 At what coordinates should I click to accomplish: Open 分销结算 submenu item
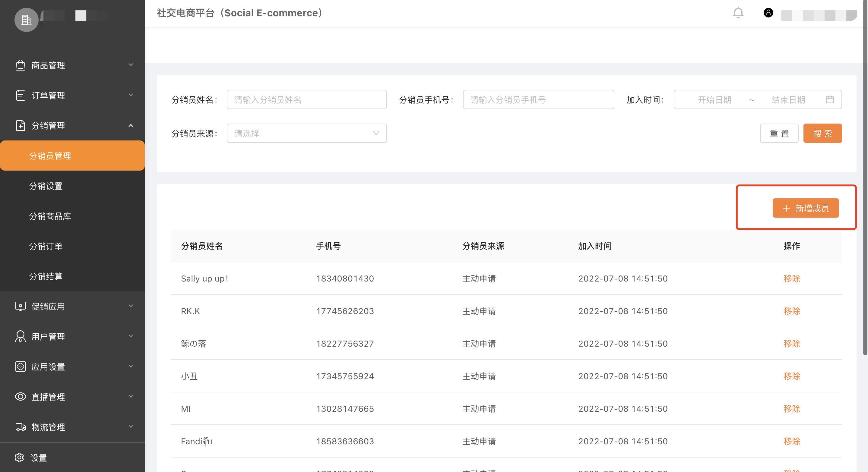tap(72, 276)
